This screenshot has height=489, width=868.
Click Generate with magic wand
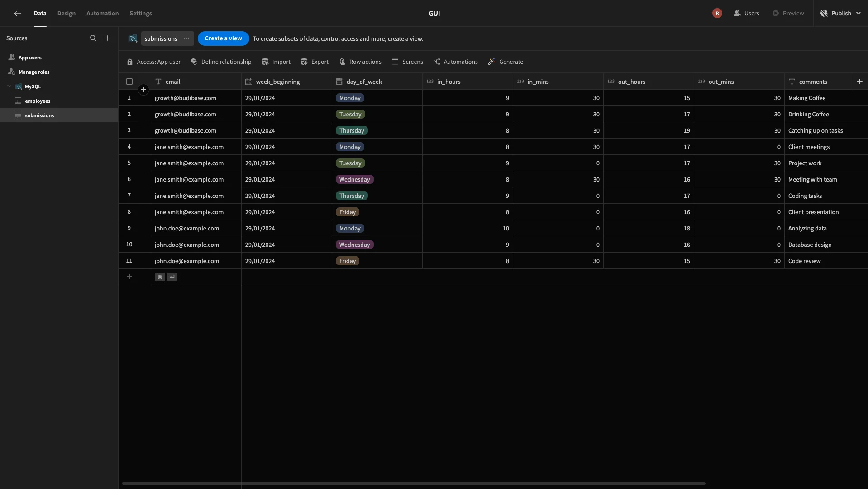coord(506,62)
